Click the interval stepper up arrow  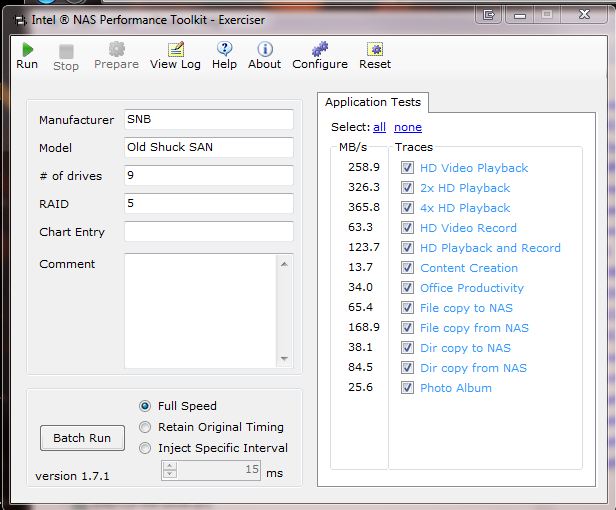pos(169,466)
